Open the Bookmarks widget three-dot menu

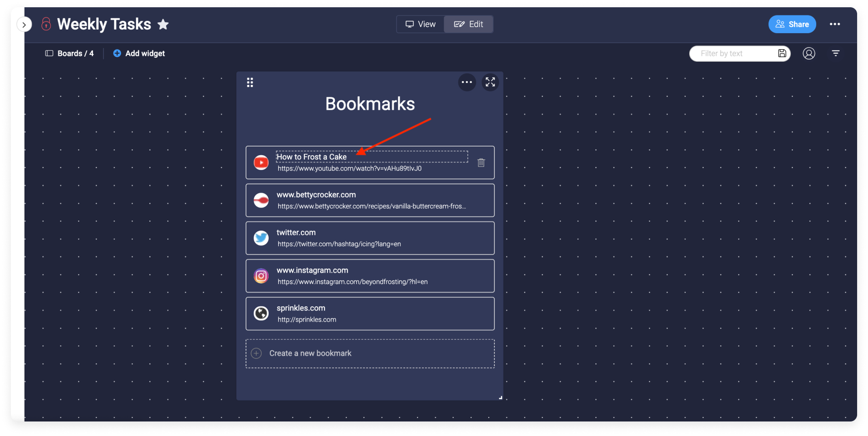click(x=466, y=82)
